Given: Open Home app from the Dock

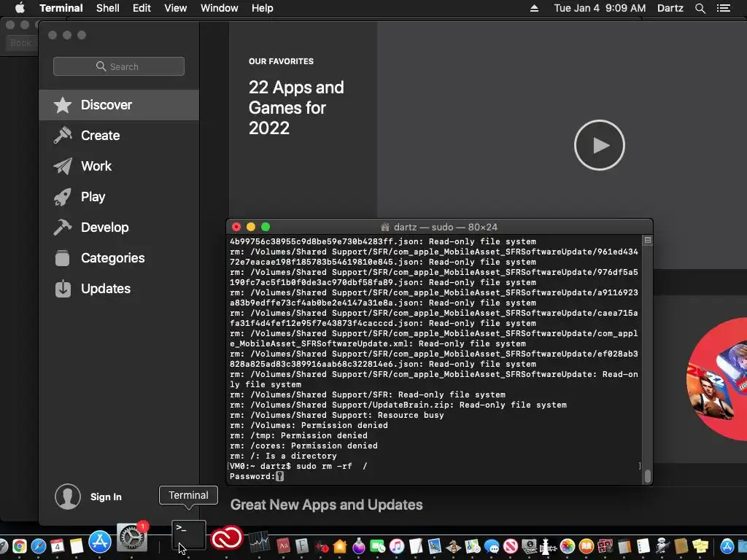Looking at the screenshot, I should (x=340, y=546).
